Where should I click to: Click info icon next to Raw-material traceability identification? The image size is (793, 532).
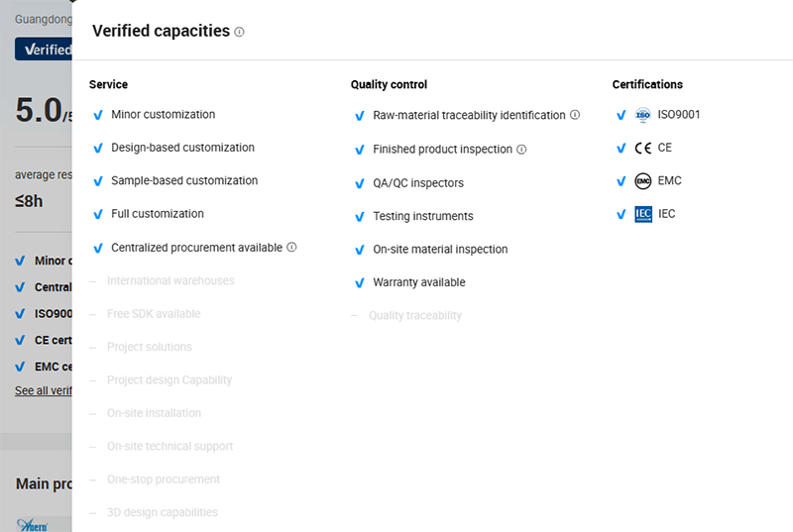click(x=575, y=115)
